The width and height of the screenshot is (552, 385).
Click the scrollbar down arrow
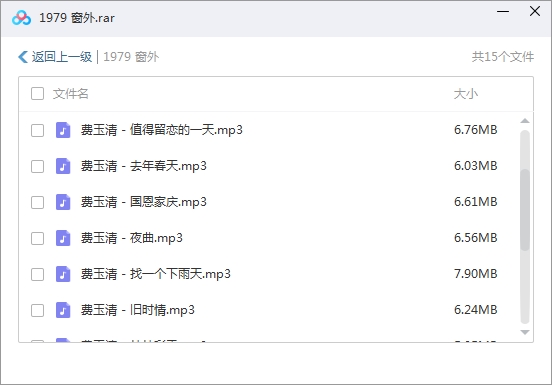click(525, 332)
